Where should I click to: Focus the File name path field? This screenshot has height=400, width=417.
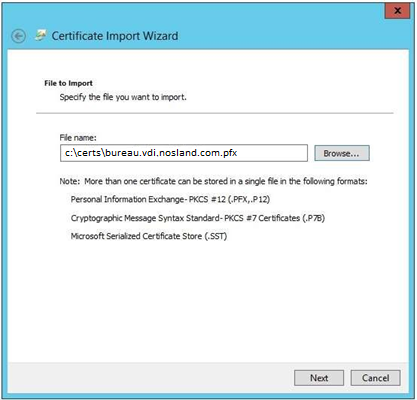point(184,153)
